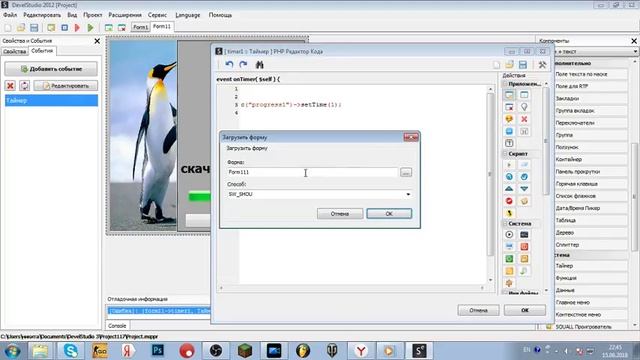This screenshot has height=360, width=640.
Task: Redo the change in PHP code editor
Action: pos(243,64)
